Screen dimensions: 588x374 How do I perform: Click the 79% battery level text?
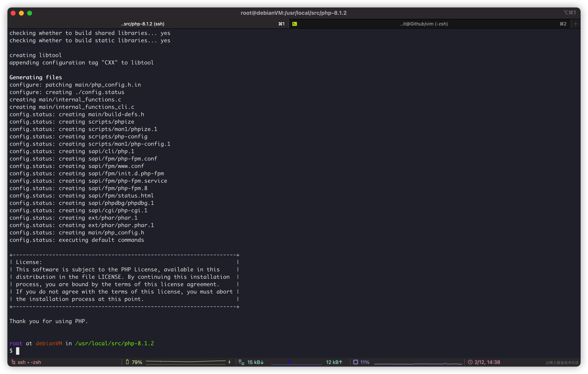[137, 362]
